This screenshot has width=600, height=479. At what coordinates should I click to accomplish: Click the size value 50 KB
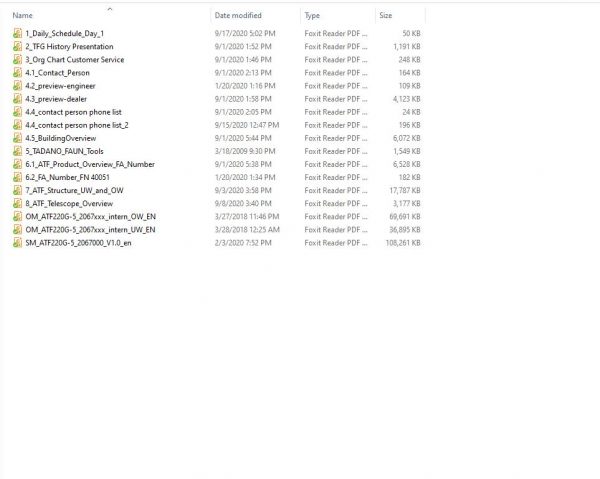(x=411, y=33)
